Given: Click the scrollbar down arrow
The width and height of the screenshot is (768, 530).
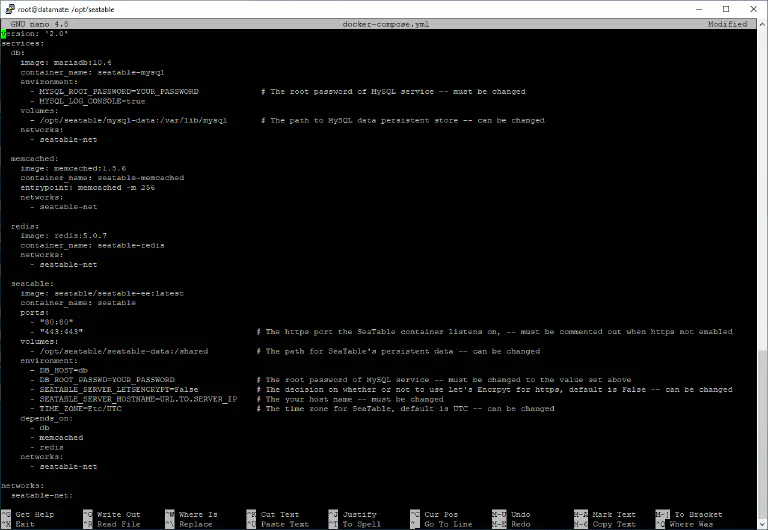Looking at the screenshot, I should [x=763, y=524].
